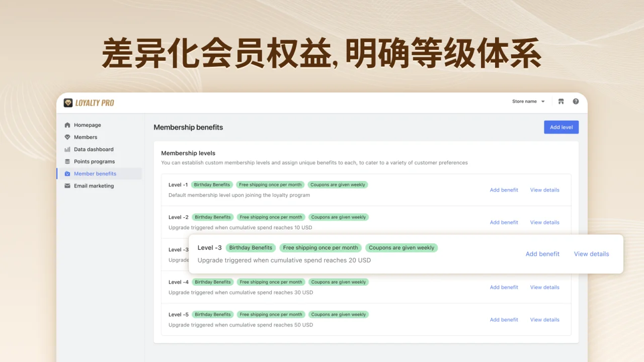The image size is (644, 362).
Task: Go to Homepage in sidebar
Action: (x=88, y=125)
